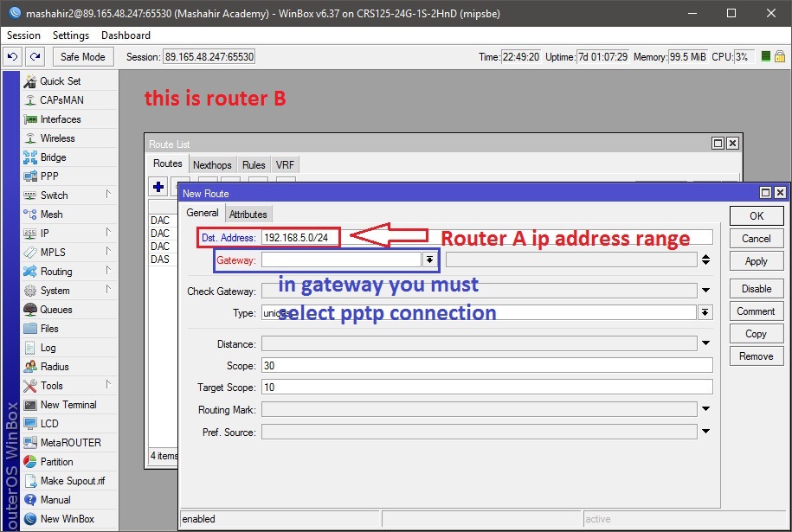Open MetaROUTER menu icon
792x532 pixels.
point(30,443)
